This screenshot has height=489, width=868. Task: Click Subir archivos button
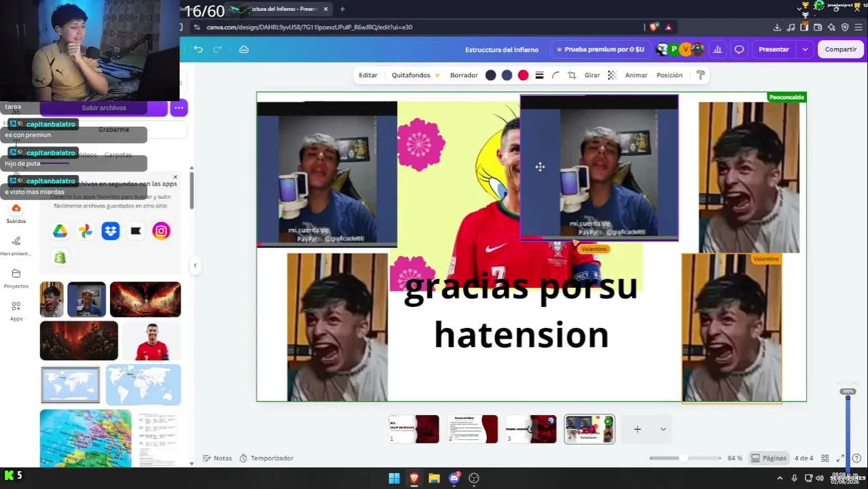coord(104,108)
